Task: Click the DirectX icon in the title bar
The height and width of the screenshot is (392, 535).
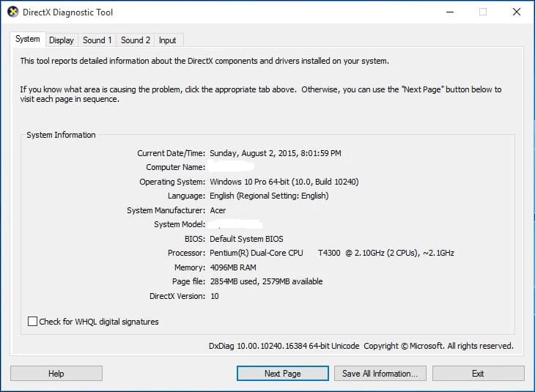Action: click(12, 12)
